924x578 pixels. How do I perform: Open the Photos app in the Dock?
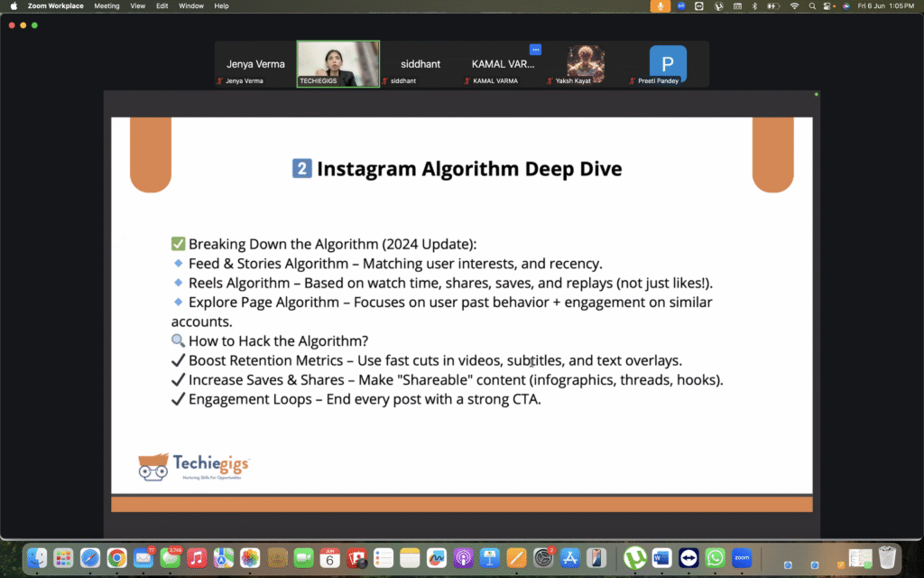[x=250, y=558]
